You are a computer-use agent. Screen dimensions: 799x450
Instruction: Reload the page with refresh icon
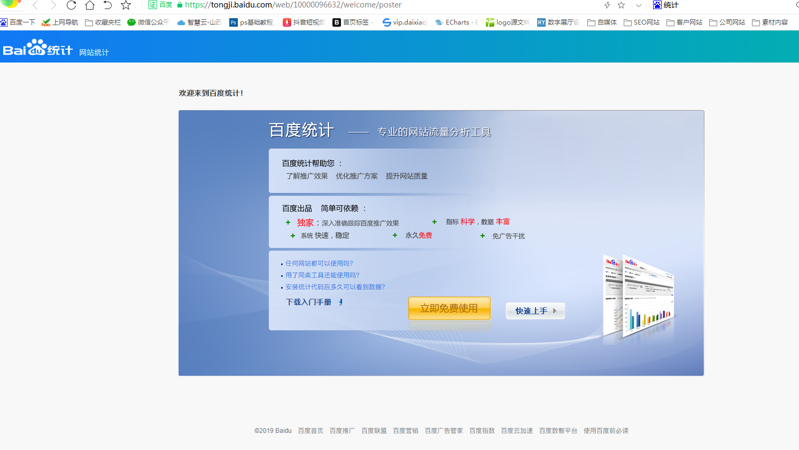click(71, 5)
